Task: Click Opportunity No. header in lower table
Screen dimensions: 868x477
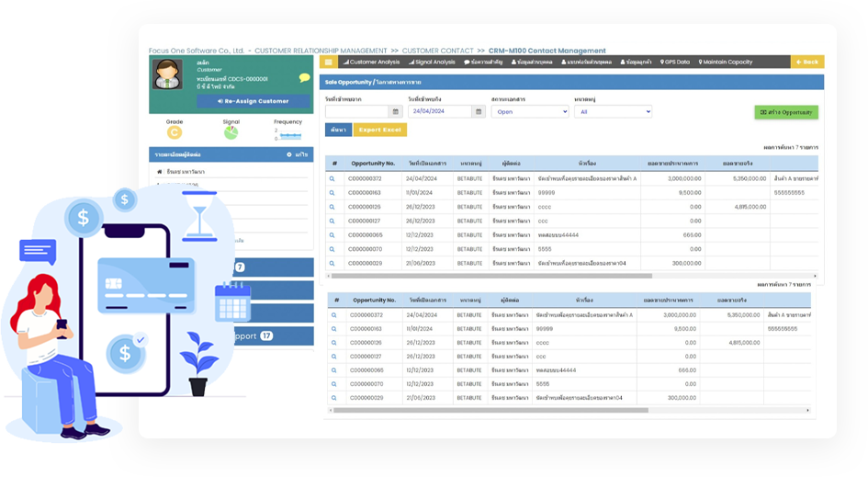Action: [x=374, y=301]
